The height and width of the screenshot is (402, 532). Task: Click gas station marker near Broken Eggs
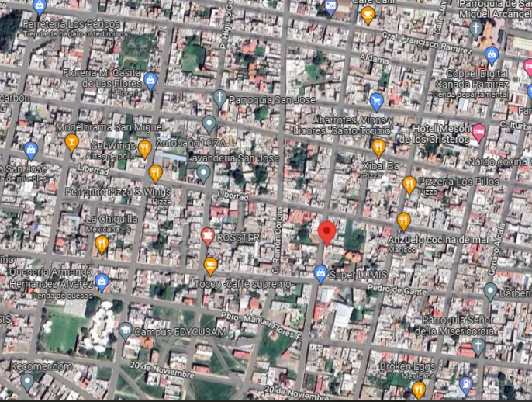466,386
